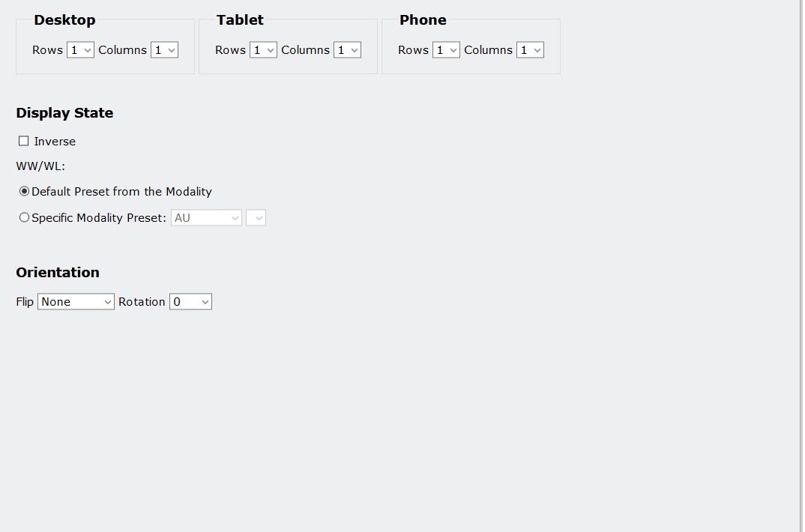Open the Phone Columns dropdown
Image resolution: width=805 pixels, height=532 pixels.
pos(530,50)
